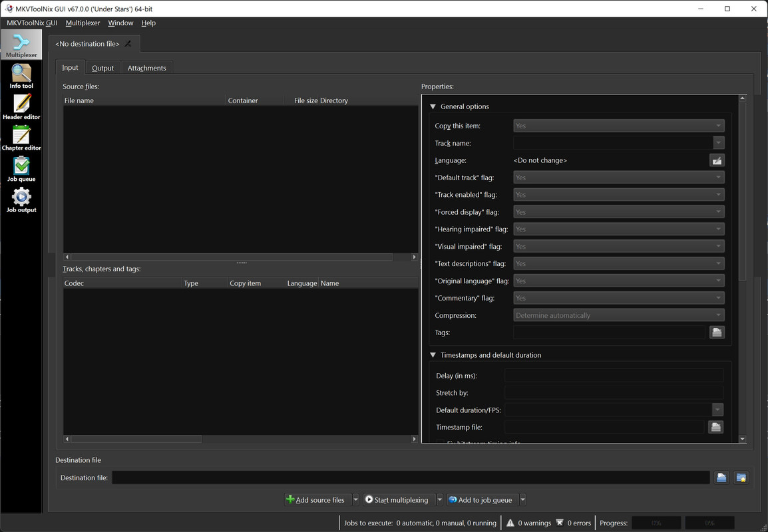Open recent destination directories button
This screenshot has width=768, height=532.
click(741, 477)
